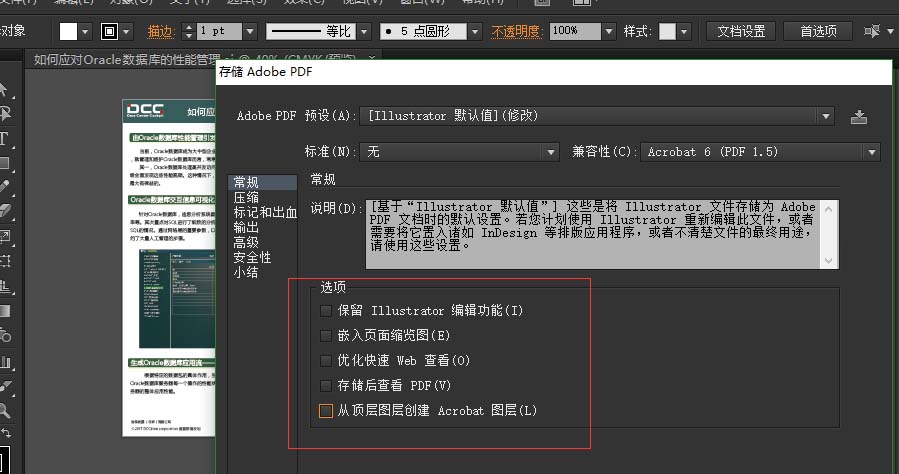Select the Selection arrow tool
Viewport: 899px width, 474px height.
(5, 89)
